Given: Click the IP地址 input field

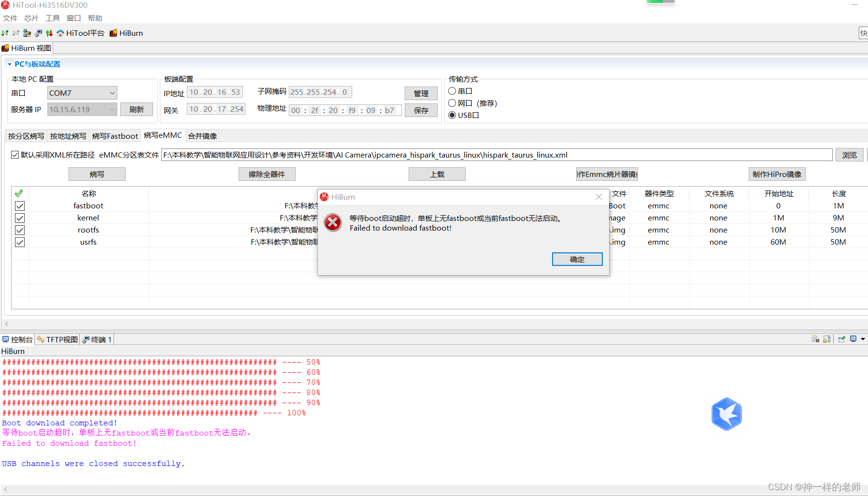Looking at the screenshot, I should click(215, 92).
